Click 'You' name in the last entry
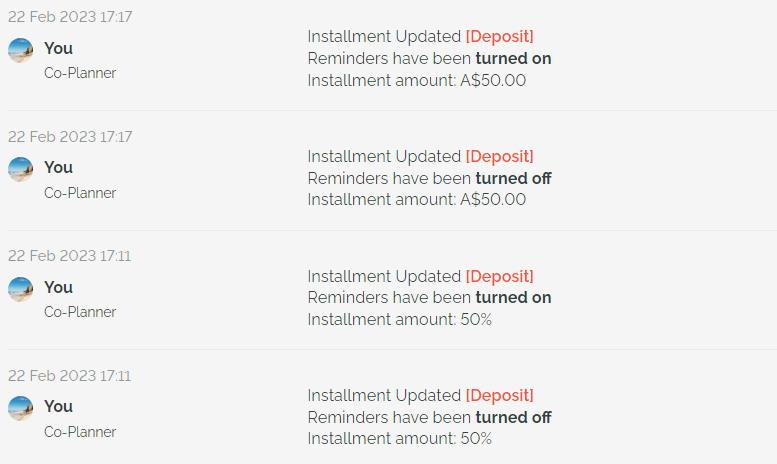Screen dimensions: 777x464 tap(58, 406)
